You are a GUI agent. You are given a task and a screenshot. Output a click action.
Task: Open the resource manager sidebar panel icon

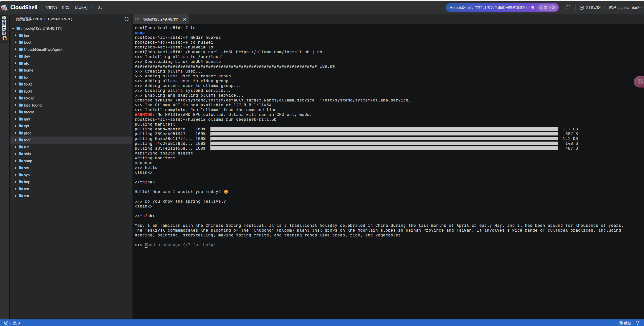coord(4,39)
